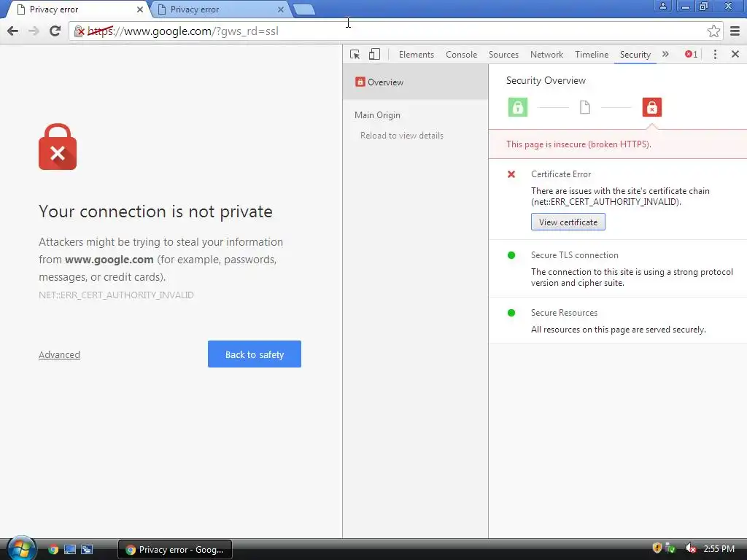
Task: Click 'Reload to view details' text
Action: (x=402, y=136)
